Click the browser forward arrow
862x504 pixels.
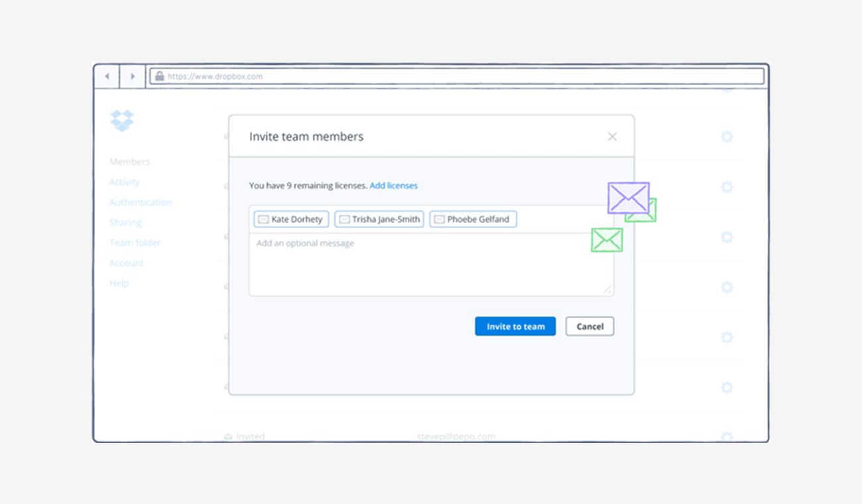point(133,76)
